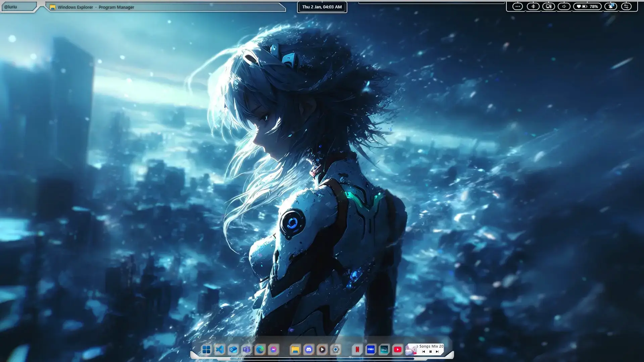Open Microsoft Teams
Screen dimensions: 644x362
(x=247, y=350)
